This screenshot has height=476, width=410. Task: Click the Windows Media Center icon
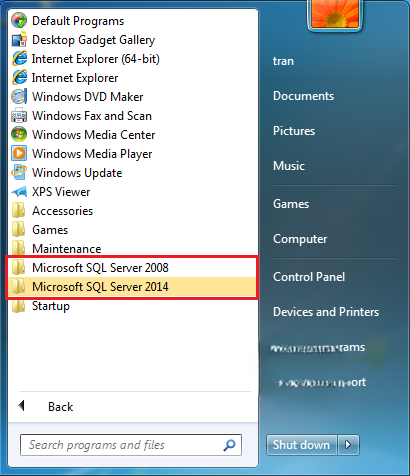(19, 135)
